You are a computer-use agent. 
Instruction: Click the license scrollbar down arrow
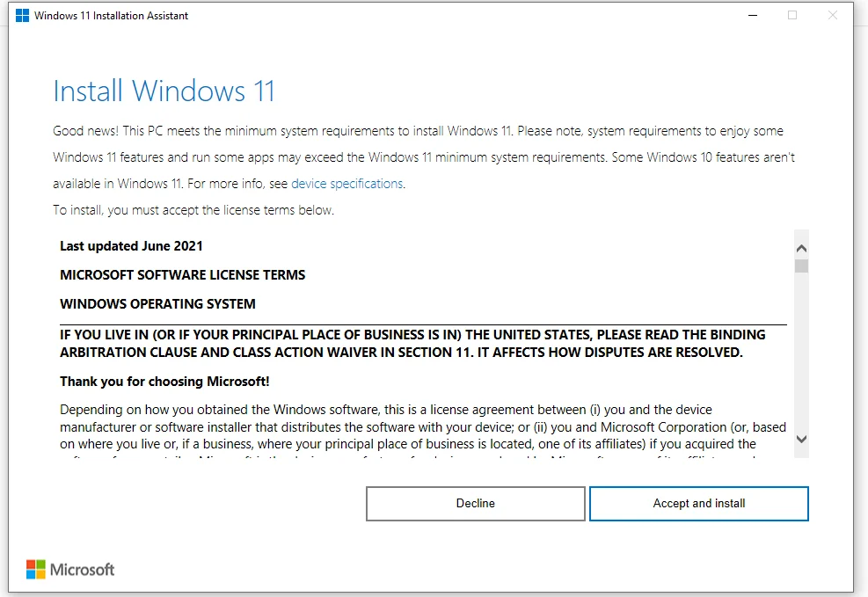tap(801, 439)
